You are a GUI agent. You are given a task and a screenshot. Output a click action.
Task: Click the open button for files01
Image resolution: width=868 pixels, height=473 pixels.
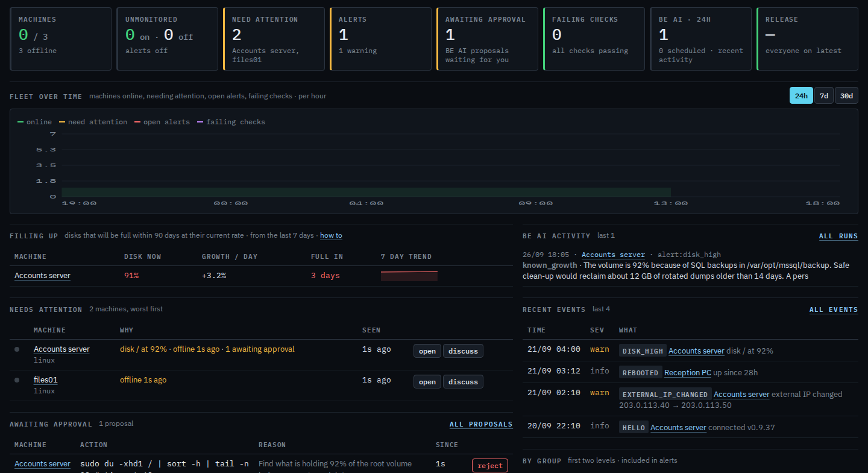click(x=427, y=381)
